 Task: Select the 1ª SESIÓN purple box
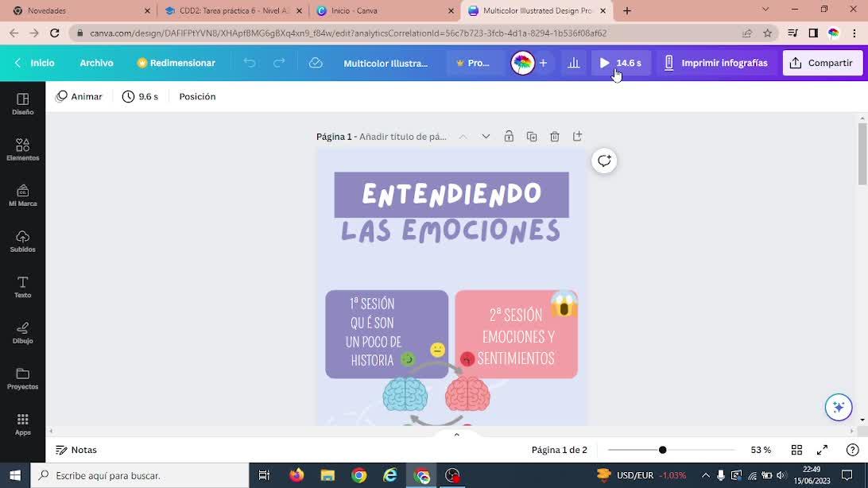point(386,334)
